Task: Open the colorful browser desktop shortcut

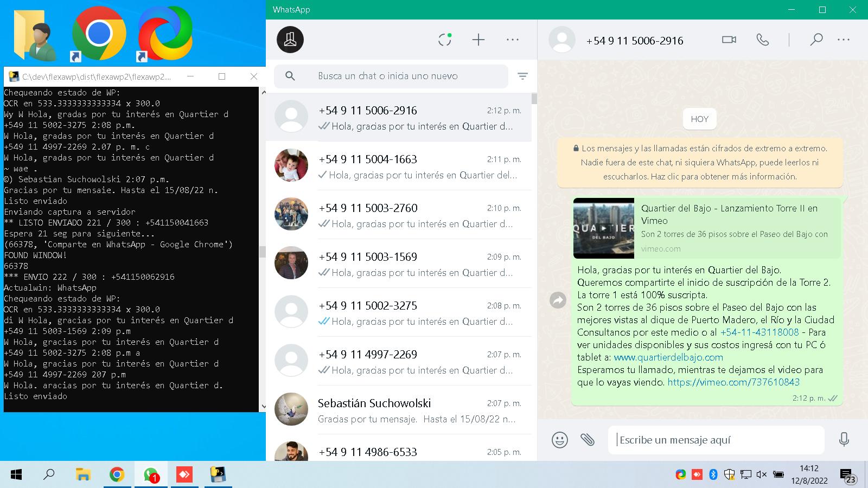Action: (x=165, y=34)
